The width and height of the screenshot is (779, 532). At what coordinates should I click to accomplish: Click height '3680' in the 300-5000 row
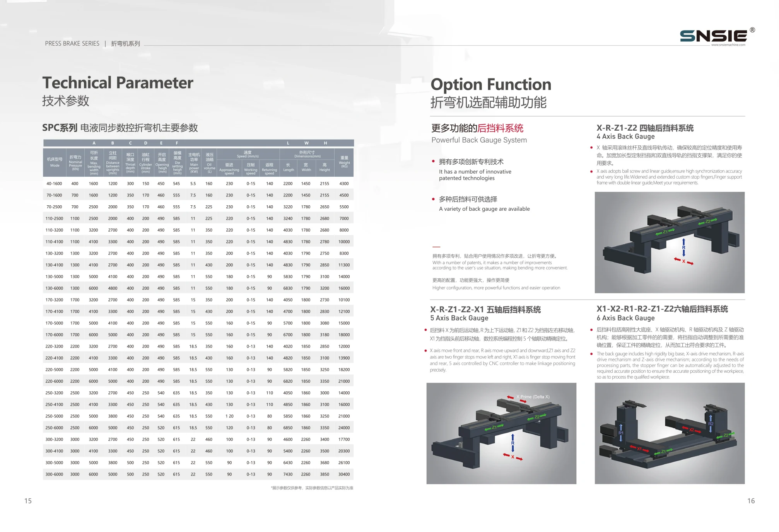[325, 462]
